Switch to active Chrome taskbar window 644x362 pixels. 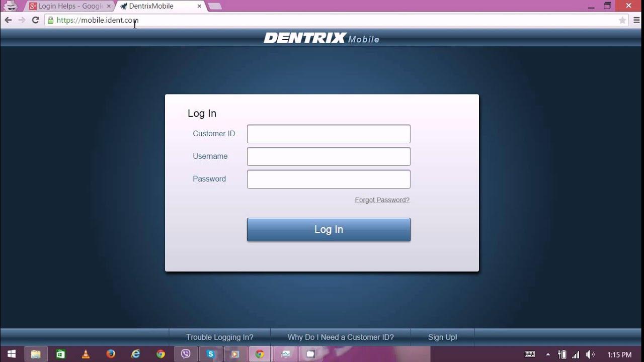260,354
